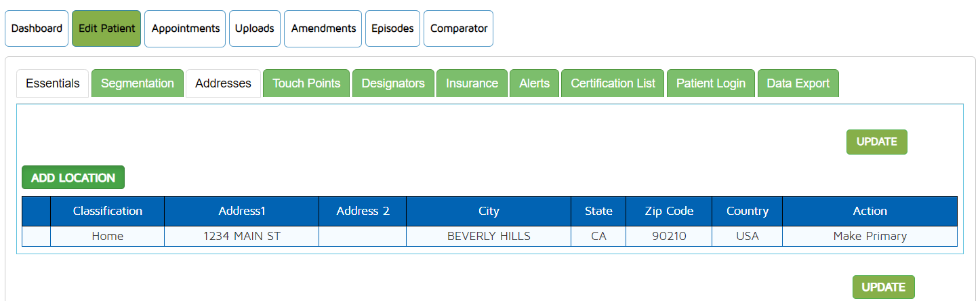Click Make Primary for the Home address

click(870, 236)
